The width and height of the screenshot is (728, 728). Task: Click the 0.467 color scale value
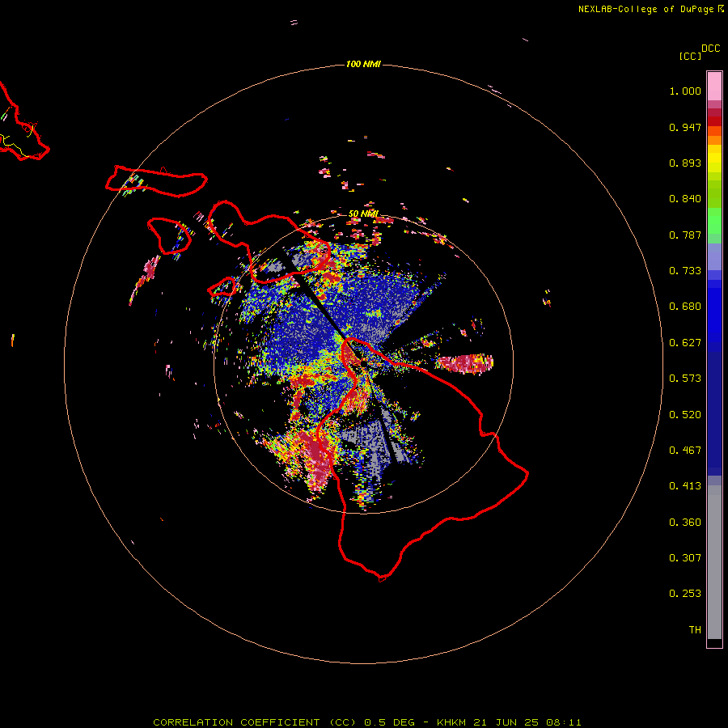point(685,451)
